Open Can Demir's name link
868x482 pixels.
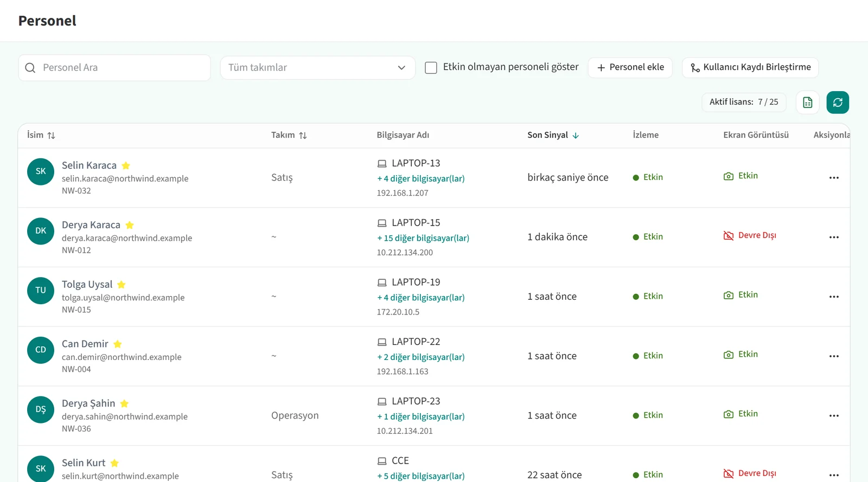point(85,344)
